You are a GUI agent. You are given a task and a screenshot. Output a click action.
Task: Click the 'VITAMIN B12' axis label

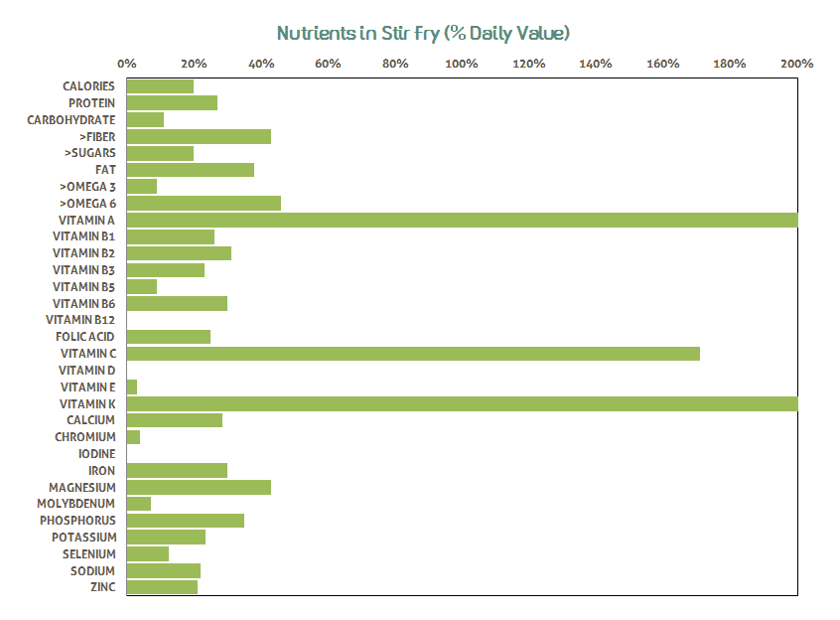tap(80, 320)
